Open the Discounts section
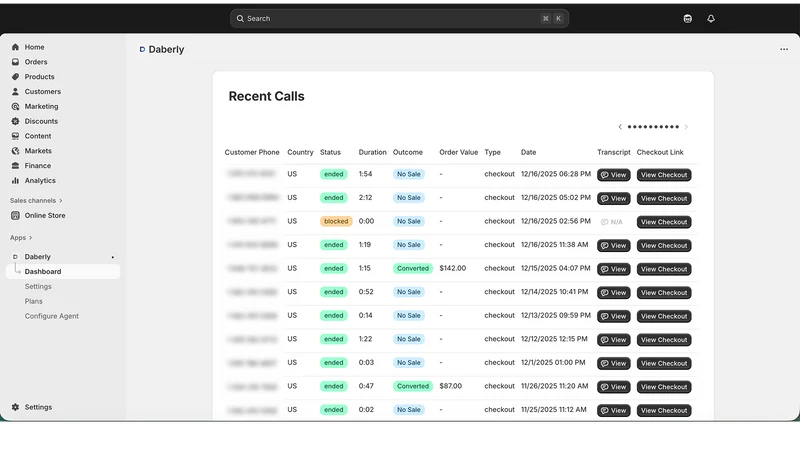The height and width of the screenshot is (450, 800). (41, 121)
